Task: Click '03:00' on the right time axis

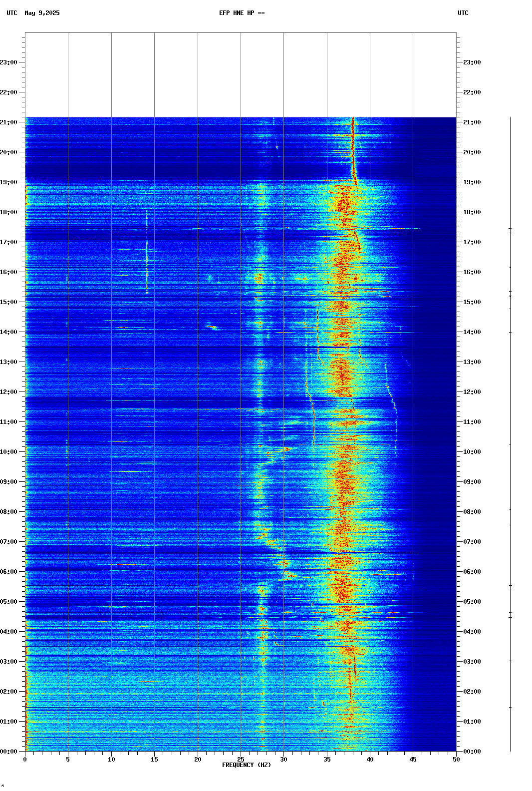Action: point(472,662)
